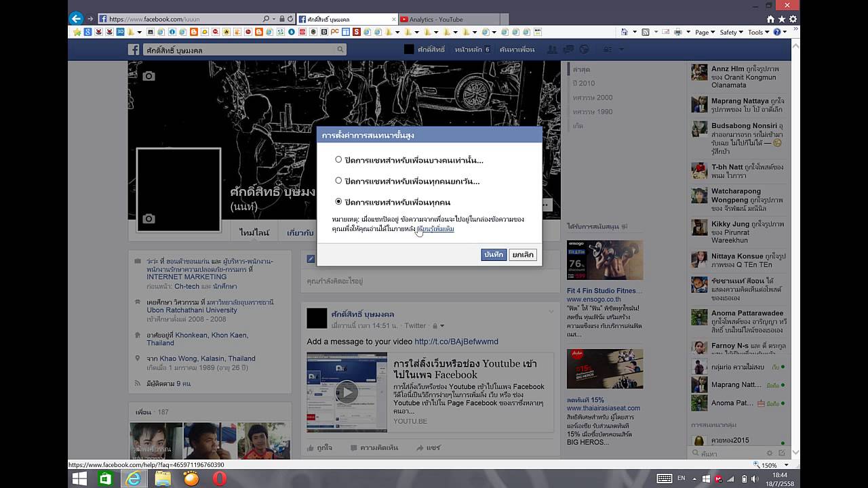Click the status composer text box
This screenshot has height=488, width=868.
click(429, 281)
